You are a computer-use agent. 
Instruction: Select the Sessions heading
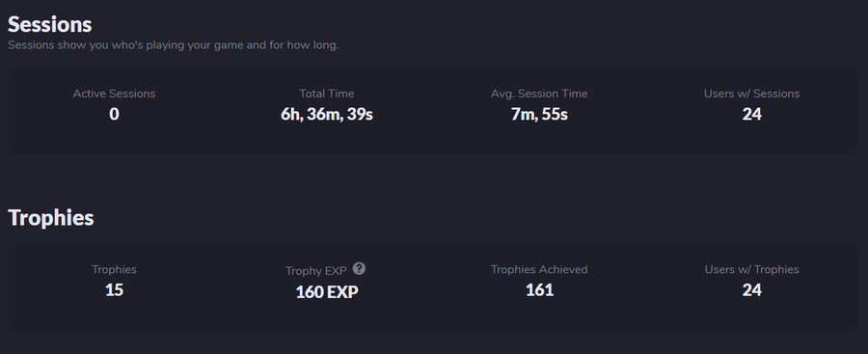pos(50,24)
